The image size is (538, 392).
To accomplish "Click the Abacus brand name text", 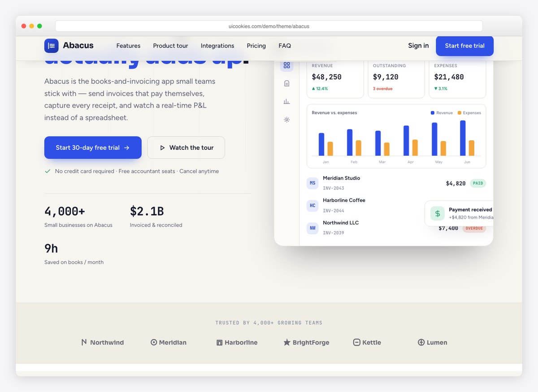I will coord(78,45).
